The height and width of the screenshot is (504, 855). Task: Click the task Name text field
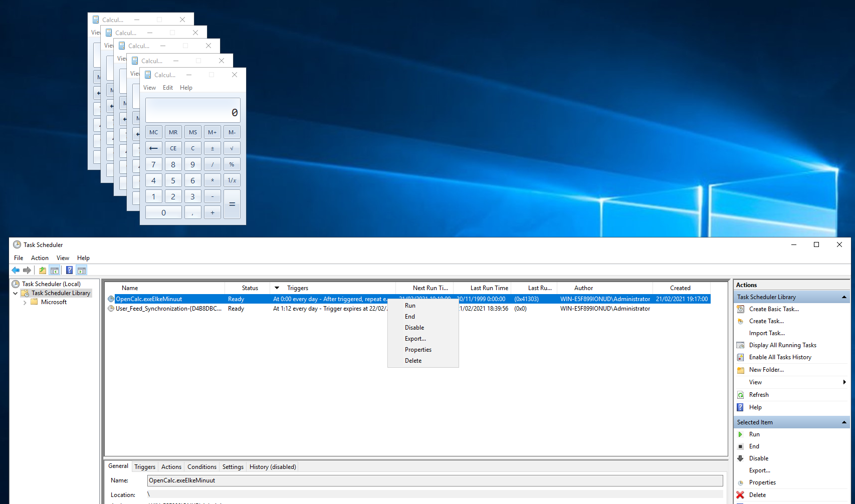click(x=435, y=480)
